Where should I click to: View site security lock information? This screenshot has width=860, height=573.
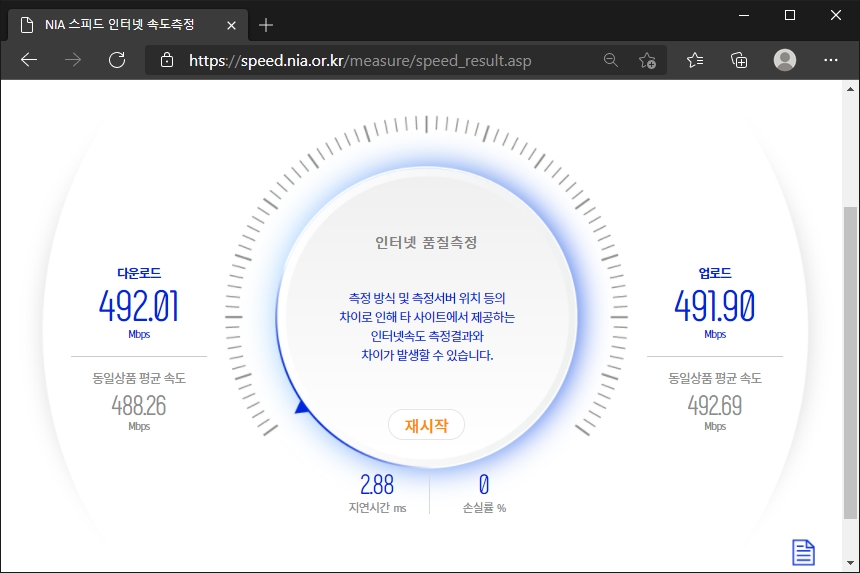(x=167, y=60)
